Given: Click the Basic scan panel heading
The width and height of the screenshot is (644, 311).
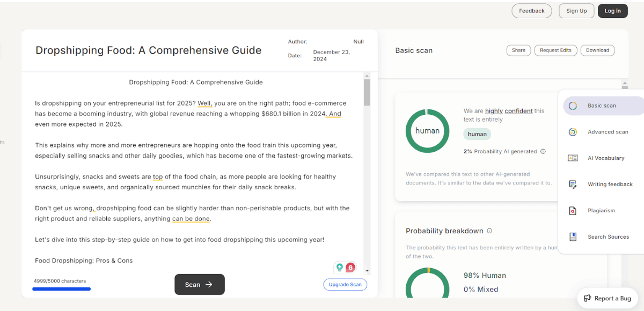Looking at the screenshot, I should tap(414, 50).
